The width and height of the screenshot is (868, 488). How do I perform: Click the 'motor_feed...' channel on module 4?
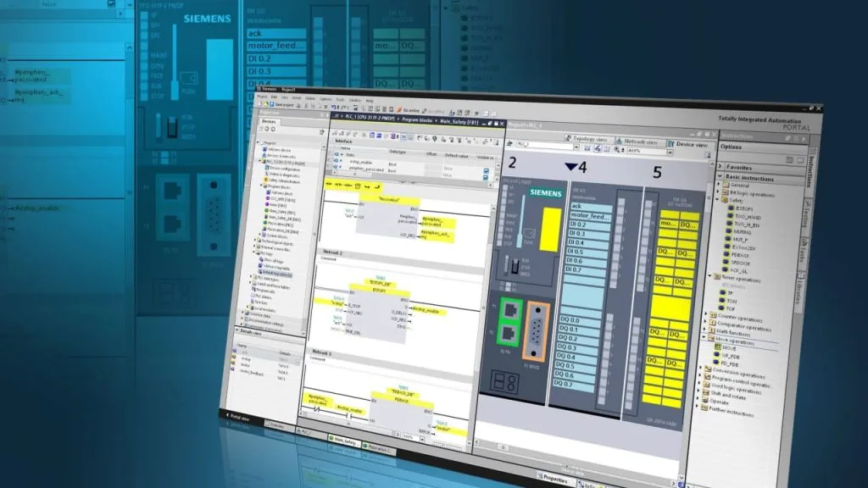[590, 216]
